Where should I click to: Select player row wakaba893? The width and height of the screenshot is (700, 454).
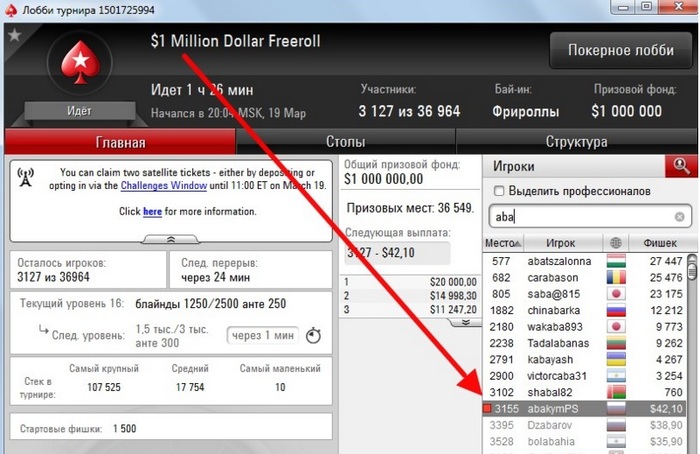(x=585, y=327)
